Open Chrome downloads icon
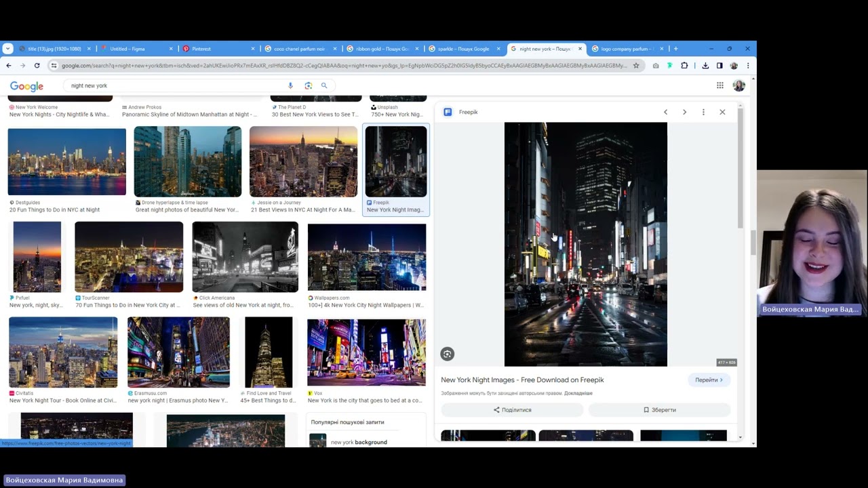868x488 pixels. [705, 66]
